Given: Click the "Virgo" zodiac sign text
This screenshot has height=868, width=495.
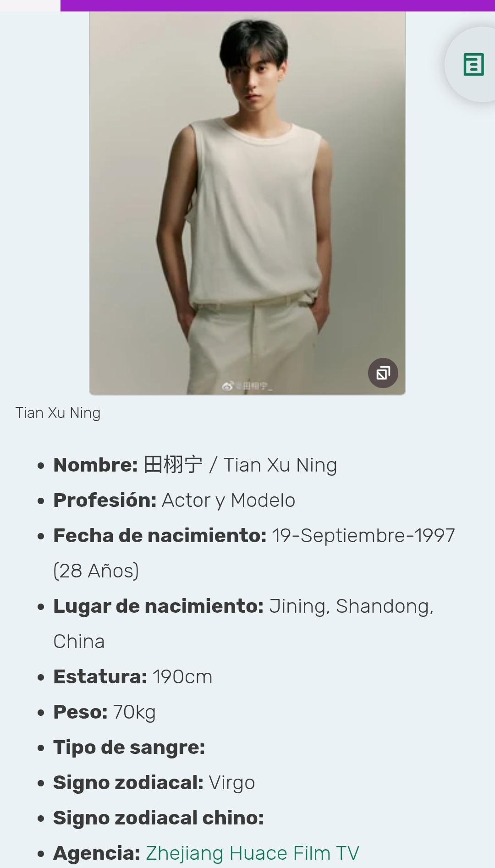Looking at the screenshot, I should pyautogui.click(x=231, y=782).
